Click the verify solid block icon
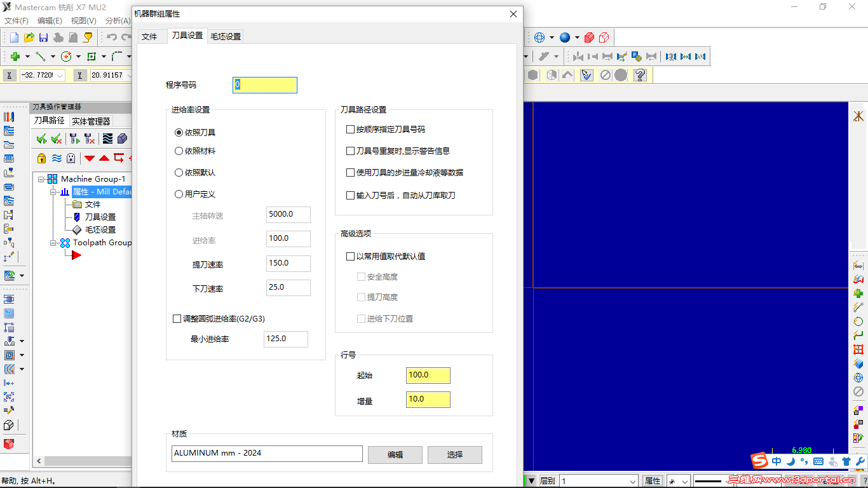The height and width of the screenshot is (488, 868). (122, 139)
